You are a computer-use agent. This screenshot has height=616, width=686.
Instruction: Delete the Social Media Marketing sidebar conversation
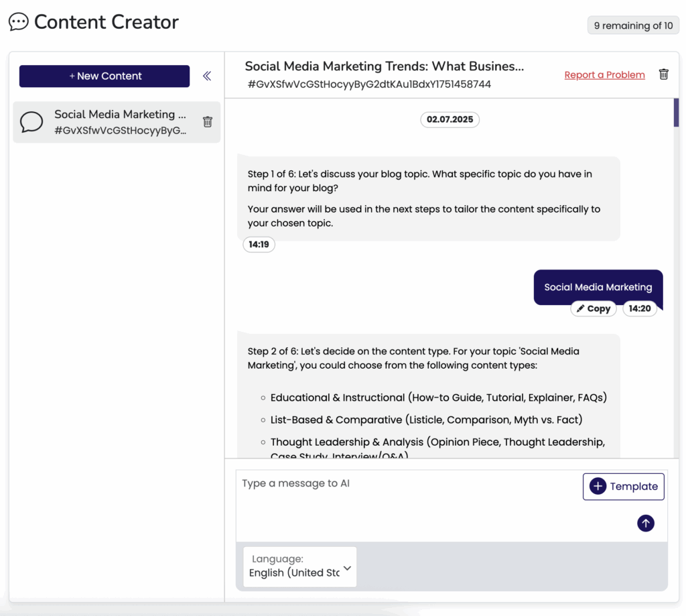coord(208,122)
